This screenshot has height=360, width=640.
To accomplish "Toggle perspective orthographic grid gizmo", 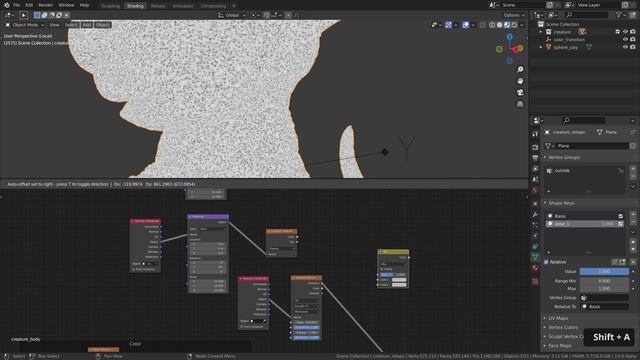I will coord(520,104).
